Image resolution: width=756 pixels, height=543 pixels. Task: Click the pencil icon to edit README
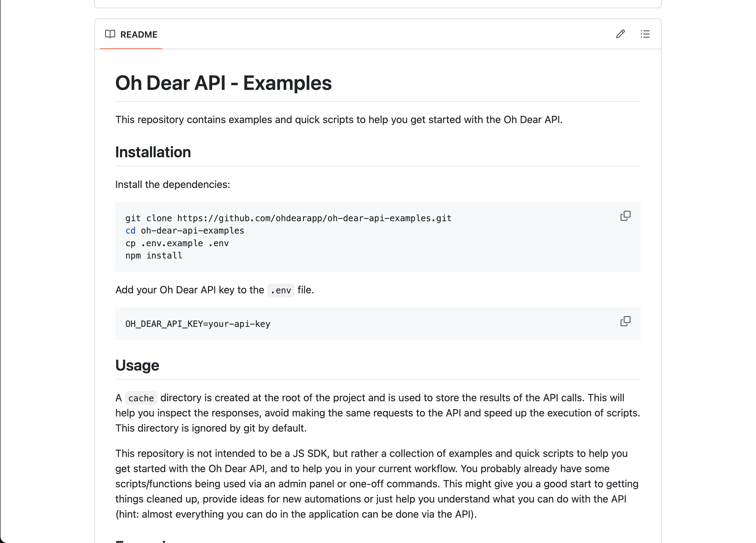tap(620, 34)
